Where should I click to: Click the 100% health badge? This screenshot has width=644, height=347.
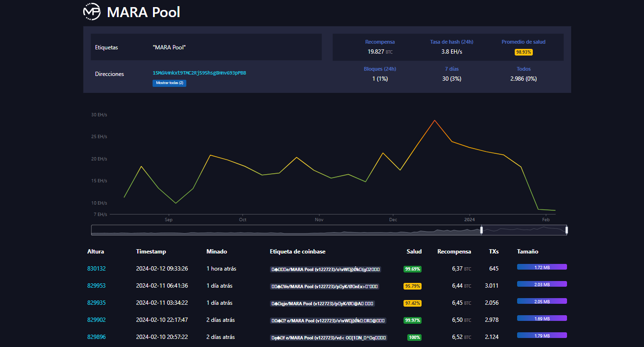(414, 338)
